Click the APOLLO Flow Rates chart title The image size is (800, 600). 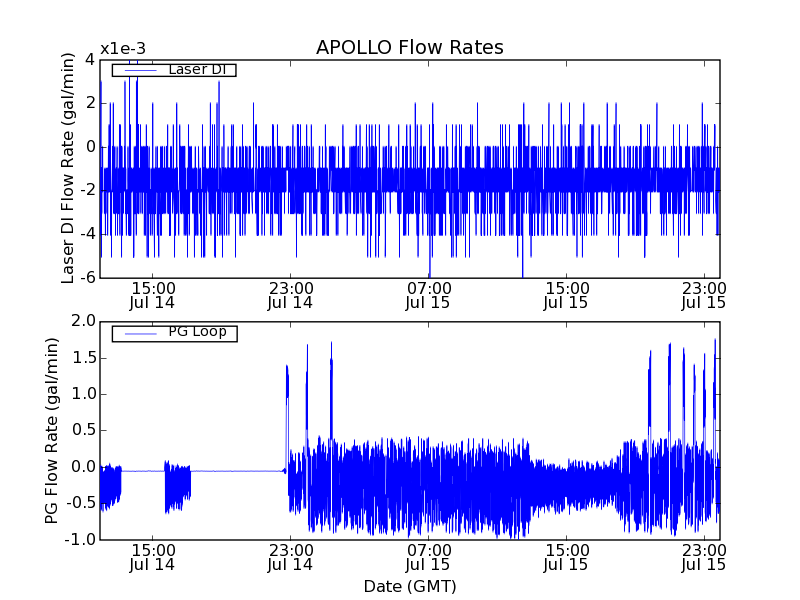[x=409, y=48]
